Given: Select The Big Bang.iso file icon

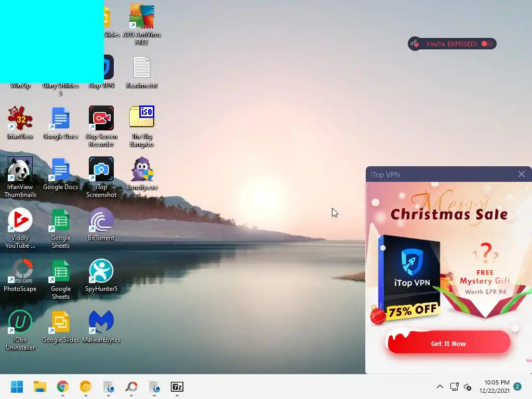Looking at the screenshot, I should pos(142,117).
